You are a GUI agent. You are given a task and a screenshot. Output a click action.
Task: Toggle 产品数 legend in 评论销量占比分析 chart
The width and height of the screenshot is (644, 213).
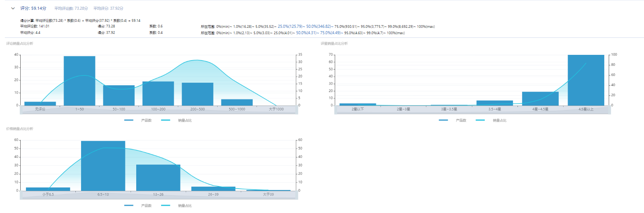click(x=138, y=120)
